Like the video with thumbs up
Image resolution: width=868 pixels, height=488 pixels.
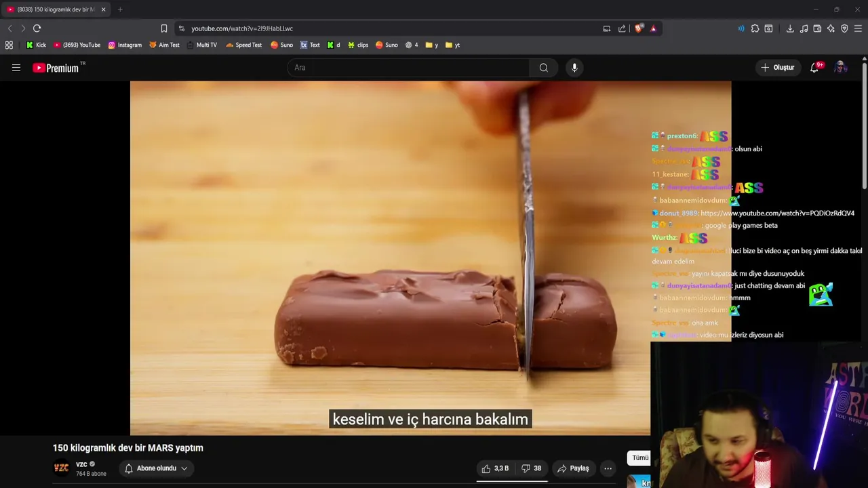click(x=495, y=468)
